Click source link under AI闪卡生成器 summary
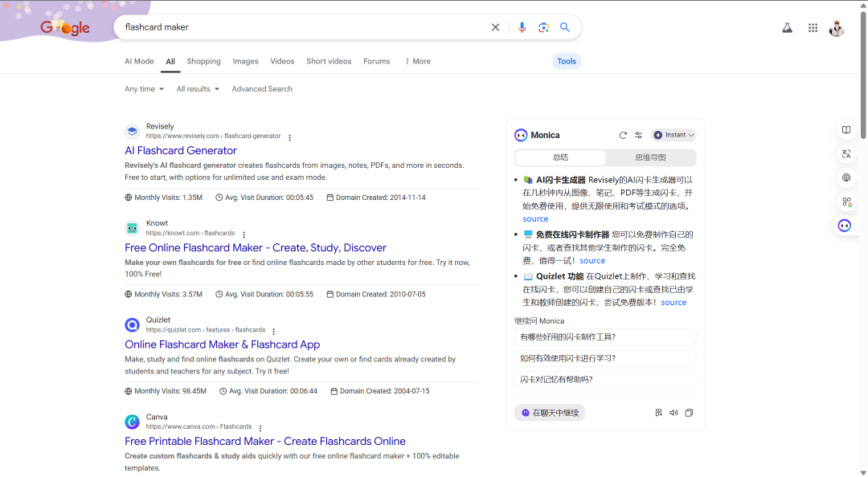Screen dimensions: 868x477 pyautogui.click(x=535, y=219)
